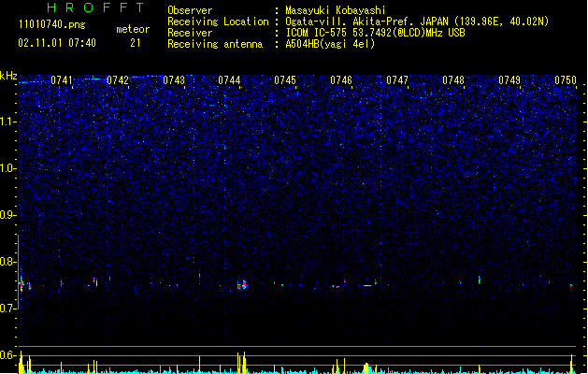
Task: Click the 0744 time marker
Action: click(229, 80)
